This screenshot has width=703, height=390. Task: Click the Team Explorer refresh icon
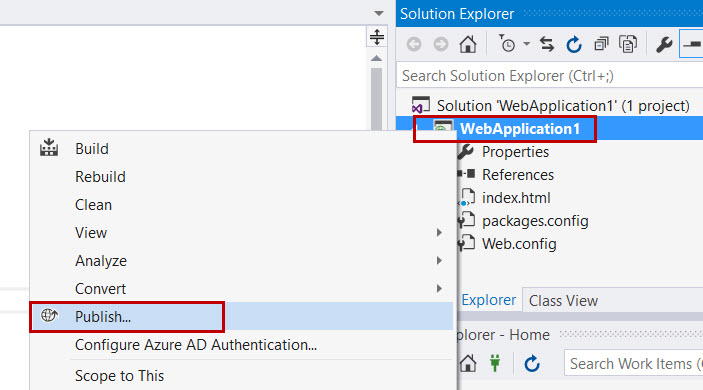pos(532,364)
